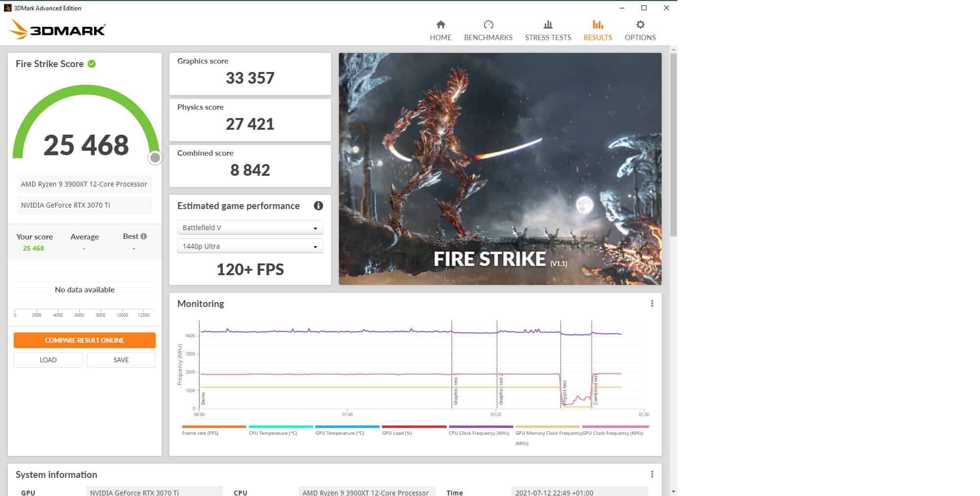Click Compare Result Online button
The height and width of the screenshot is (496, 980).
click(x=85, y=340)
